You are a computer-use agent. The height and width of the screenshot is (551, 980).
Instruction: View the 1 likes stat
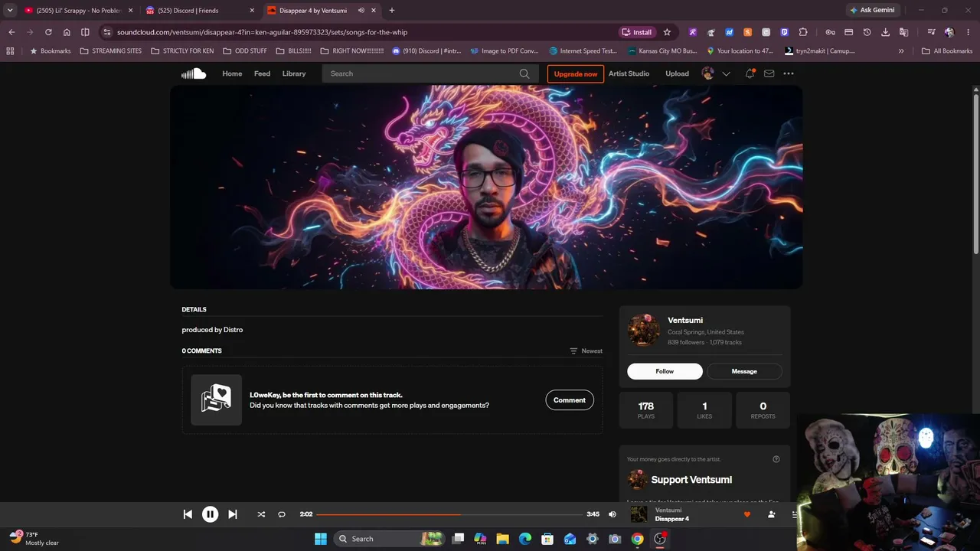[x=704, y=410]
